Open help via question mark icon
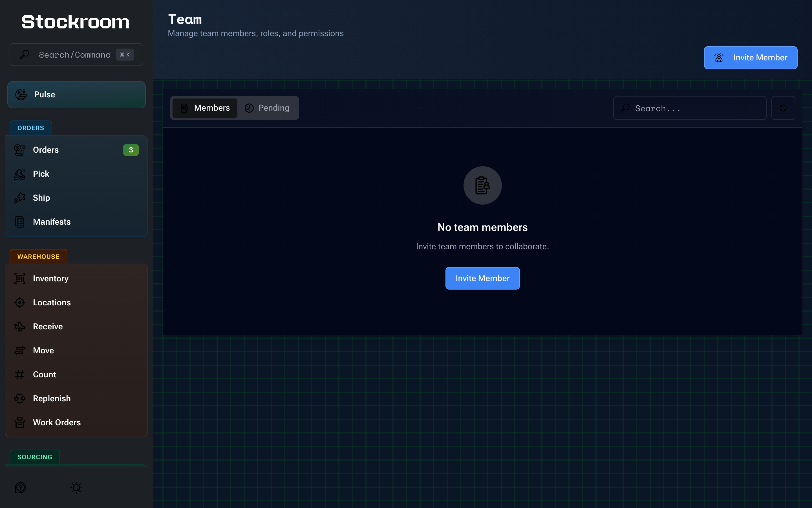Screen dimensions: 812x508 click(x=21, y=487)
